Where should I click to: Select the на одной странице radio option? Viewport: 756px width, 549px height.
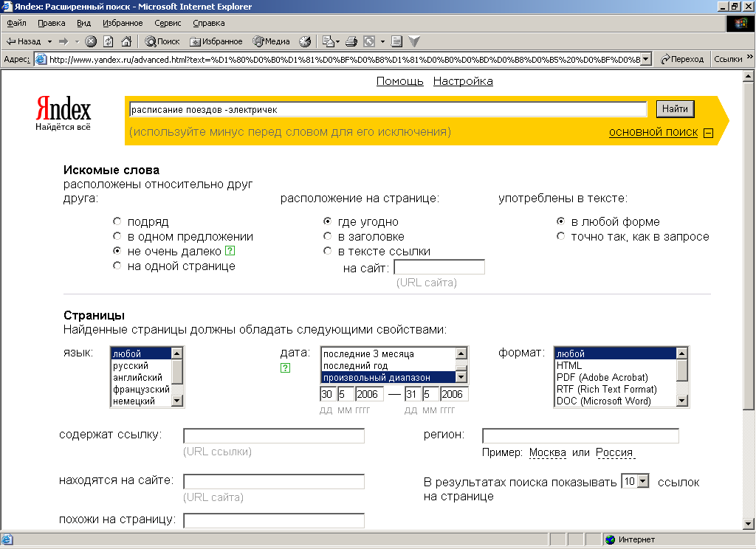click(x=117, y=266)
